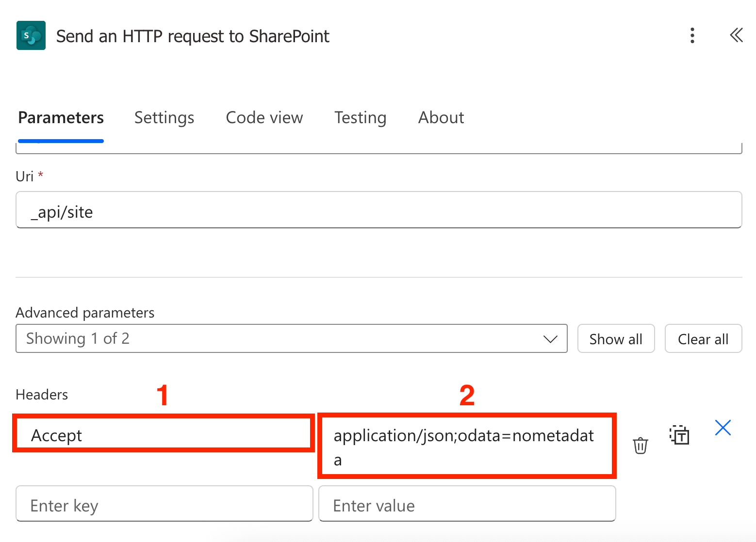Screen dimensions: 756x542
Task: Open the About tab
Action: click(x=441, y=118)
